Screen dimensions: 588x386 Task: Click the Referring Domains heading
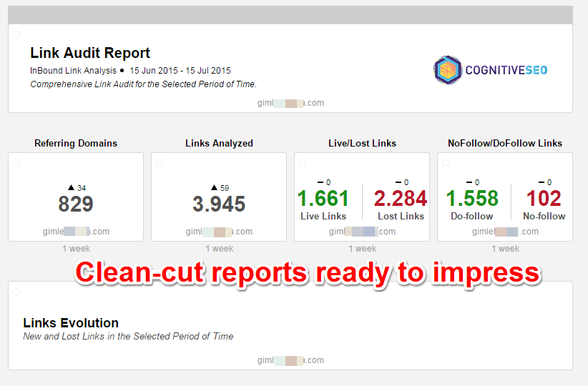(76, 143)
